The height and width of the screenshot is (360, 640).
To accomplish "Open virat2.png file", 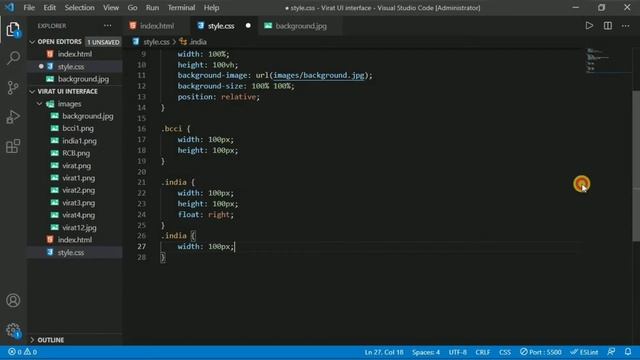I will [x=75, y=190].
